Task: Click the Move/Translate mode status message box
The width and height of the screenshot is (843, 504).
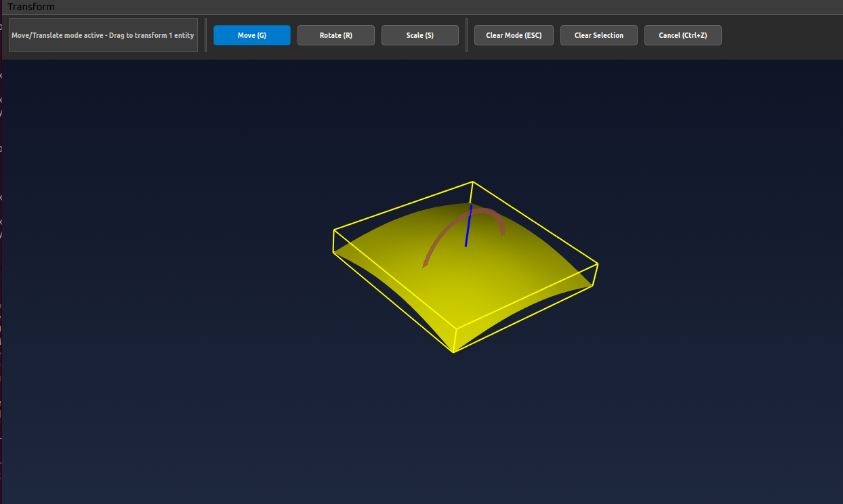Action: click(x=103, y=35)
